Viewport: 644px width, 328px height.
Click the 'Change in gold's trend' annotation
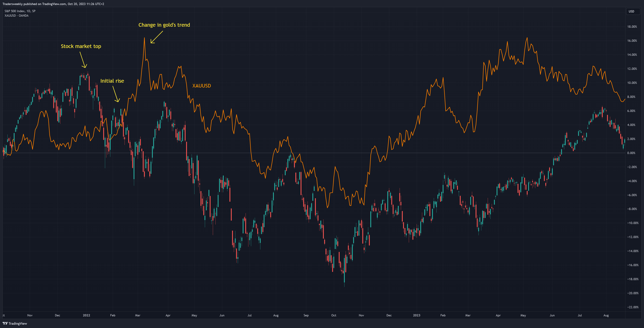tap(164, 25)
